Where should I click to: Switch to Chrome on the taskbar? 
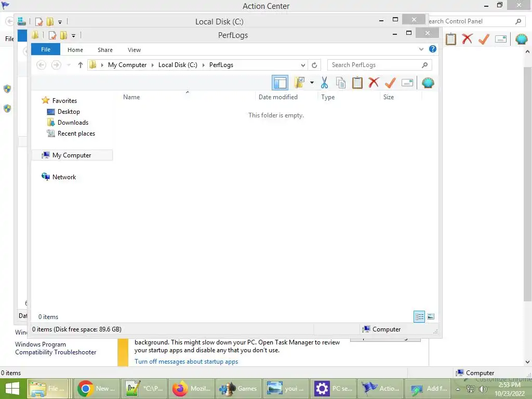coord(97,389)
